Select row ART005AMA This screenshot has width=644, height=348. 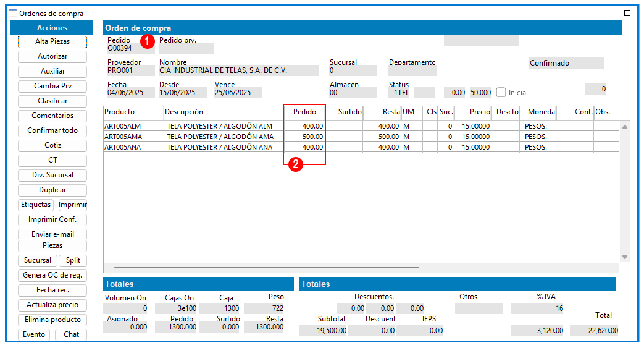(x=361, y=137)
